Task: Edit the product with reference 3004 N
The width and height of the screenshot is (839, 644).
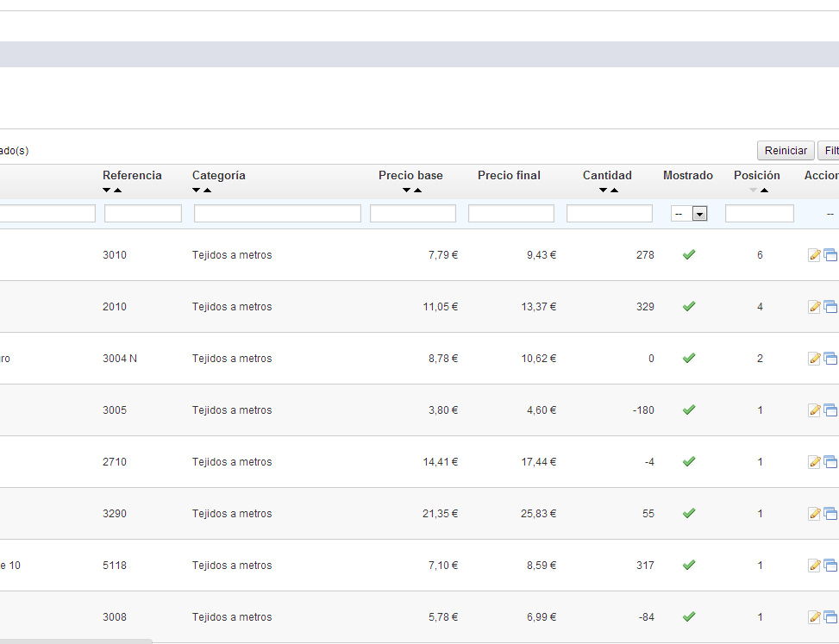Action: pos(814,359)
